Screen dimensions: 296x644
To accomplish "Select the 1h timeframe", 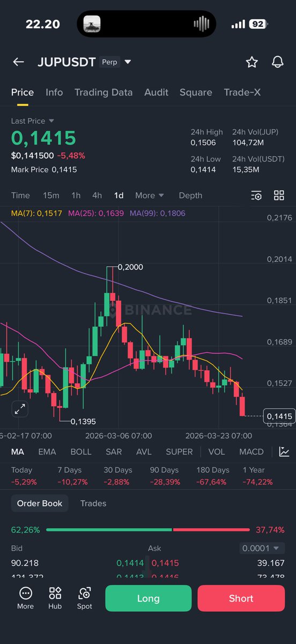I will coord(76,195).
